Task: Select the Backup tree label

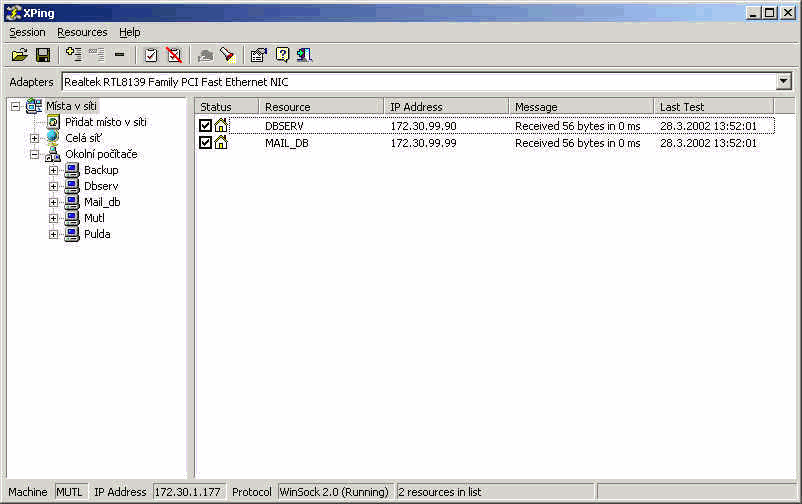Action: coord(101,170)
